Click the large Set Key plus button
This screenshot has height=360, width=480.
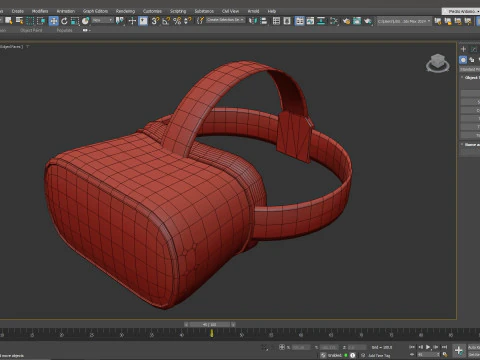[459, 351]
